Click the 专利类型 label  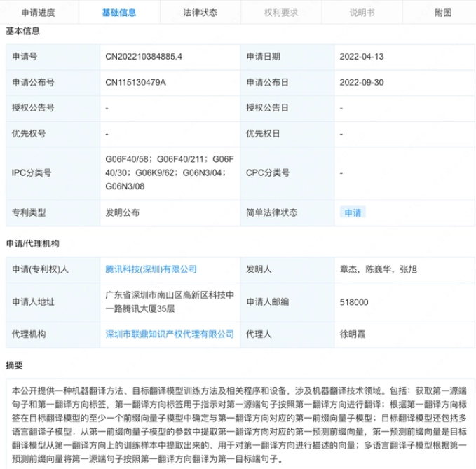(29, 212)
